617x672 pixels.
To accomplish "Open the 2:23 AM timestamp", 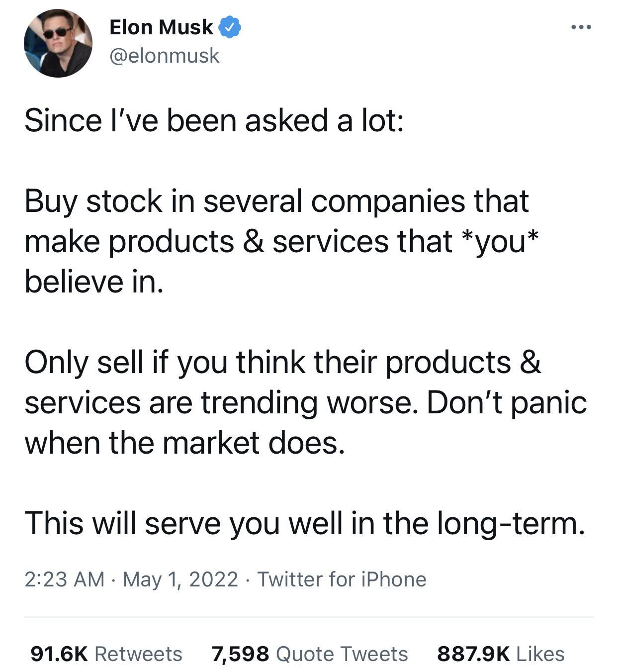I will (x=65, y=579).
